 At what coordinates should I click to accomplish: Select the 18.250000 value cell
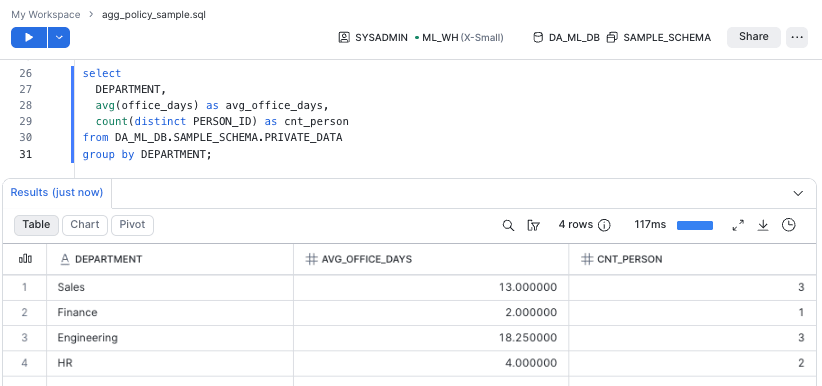[x=431, y=338]
